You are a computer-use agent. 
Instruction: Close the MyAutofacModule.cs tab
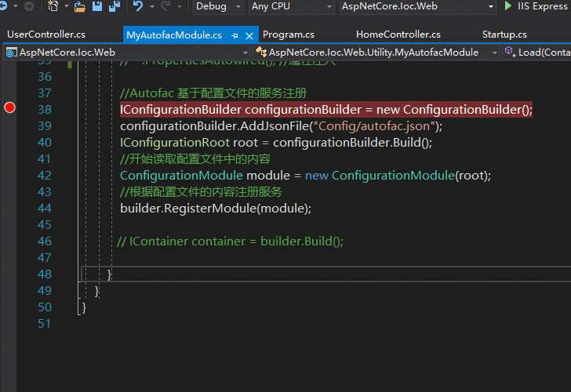[x=249, y=35]
